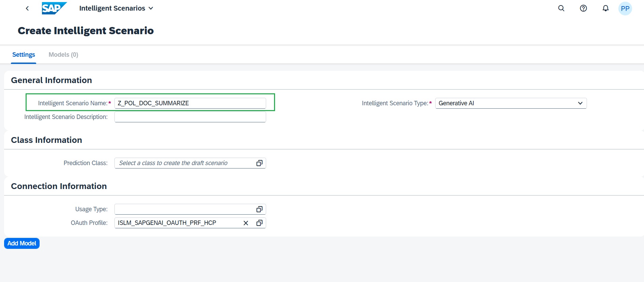Switch to the Settings tab
This screenshot has width=644, height=282.
tap(24, 55)
